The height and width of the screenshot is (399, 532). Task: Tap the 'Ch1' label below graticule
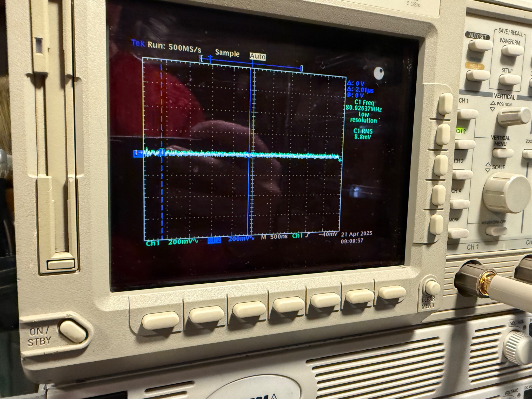point(152,243)
